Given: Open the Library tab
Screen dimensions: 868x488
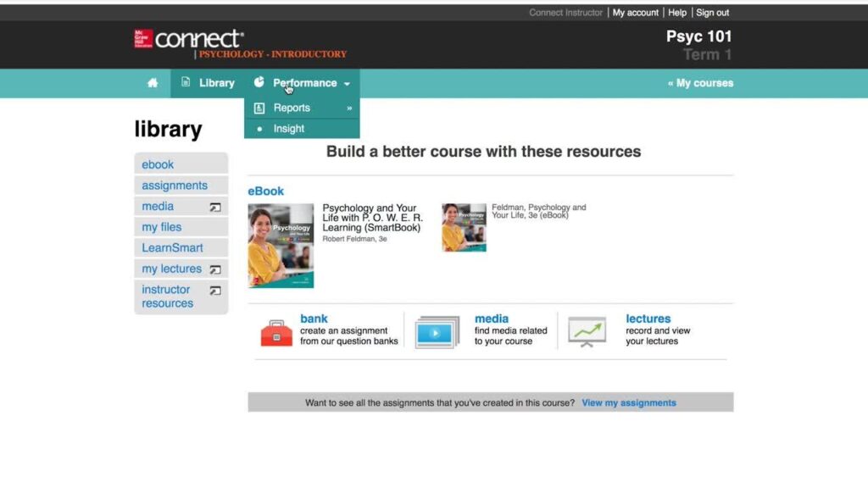Looking at the screenshot, I should point(208,83).
